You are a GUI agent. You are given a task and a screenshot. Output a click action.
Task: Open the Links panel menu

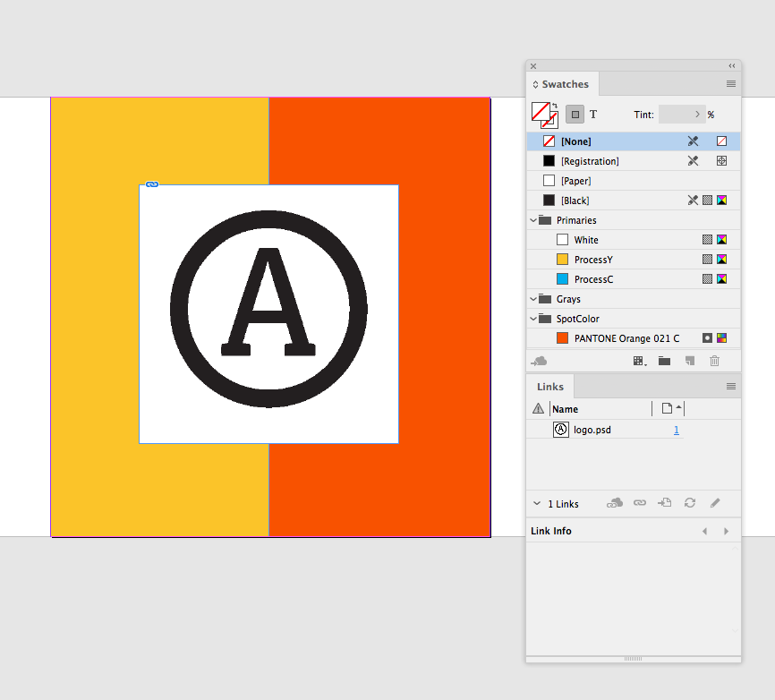click(x=731, y=386)
